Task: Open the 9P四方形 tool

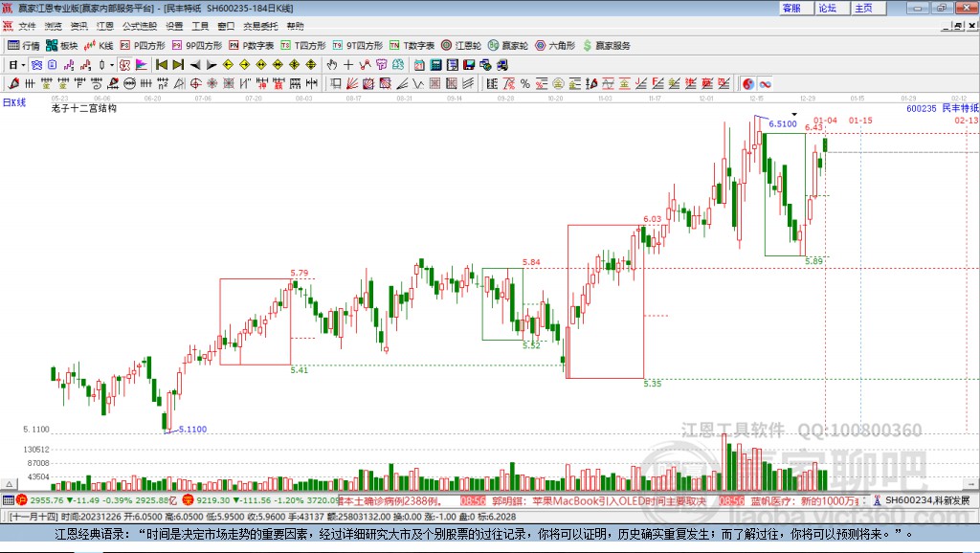Action: click(197, 46)
